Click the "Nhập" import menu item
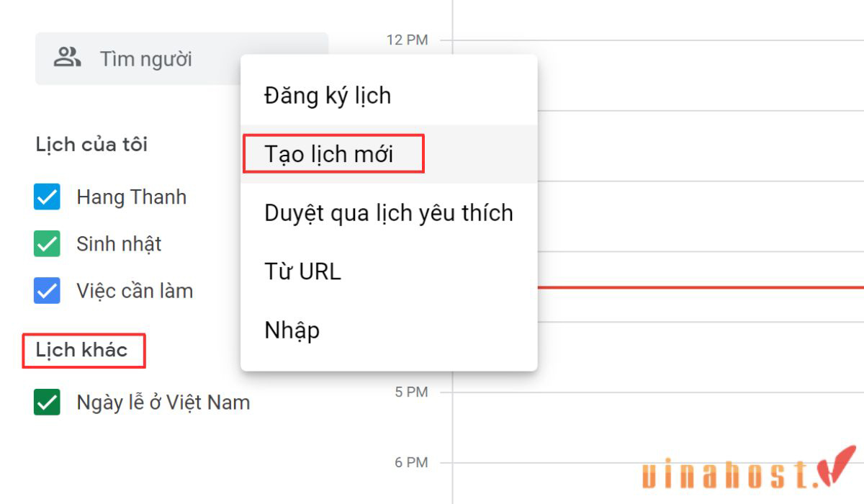Image resolution: width=864 pixels, height=504 pixels. pyautogui.click(x=389, y=330)
